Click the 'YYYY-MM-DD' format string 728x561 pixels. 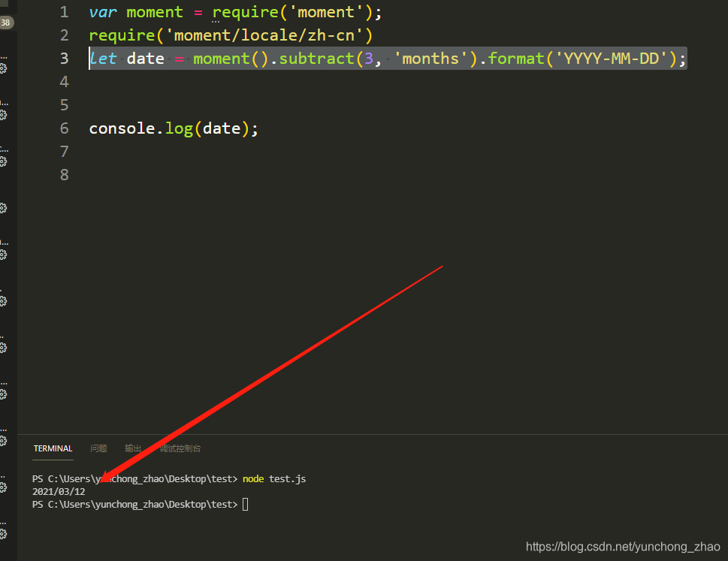[611, 59]
